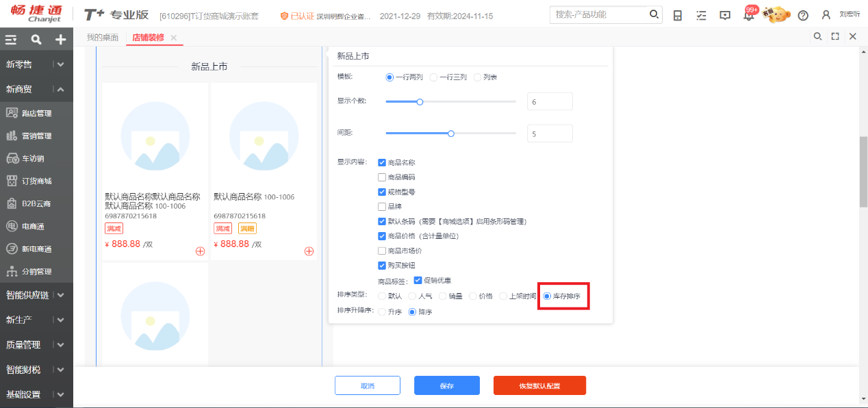Open the message feedback icon in top bar
The height and width of the screenshot is (408, 868).
pyautogui.click(x=725, y=15)
